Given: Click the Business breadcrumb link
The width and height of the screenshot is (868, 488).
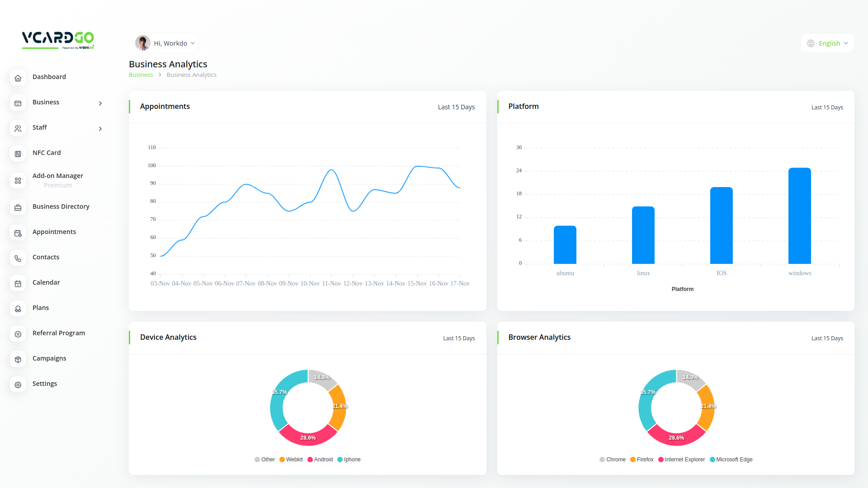Looking at the screenshot, I should click(141, 75).
